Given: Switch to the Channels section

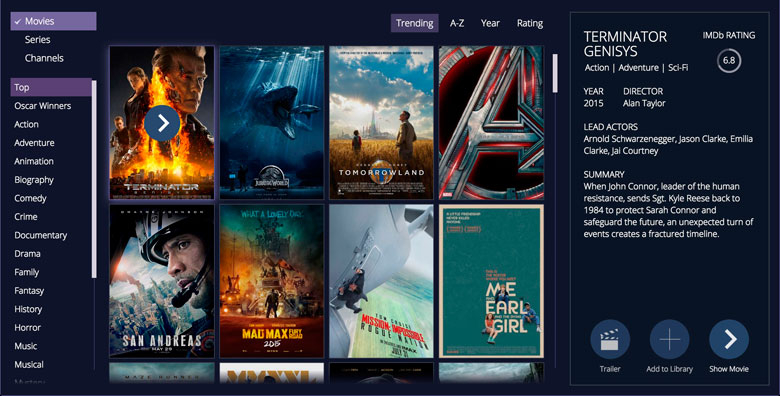Looking at the screenshot, I should point(44,58).
